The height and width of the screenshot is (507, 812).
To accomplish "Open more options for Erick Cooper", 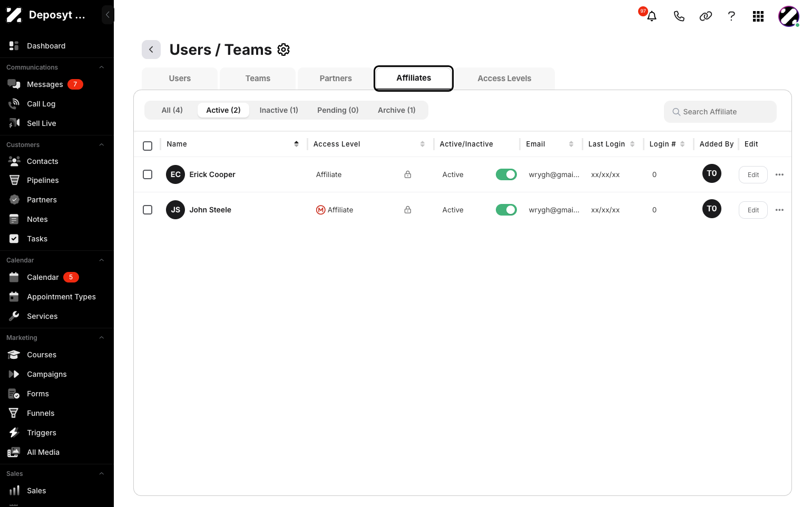I will [x=779, y=174].
